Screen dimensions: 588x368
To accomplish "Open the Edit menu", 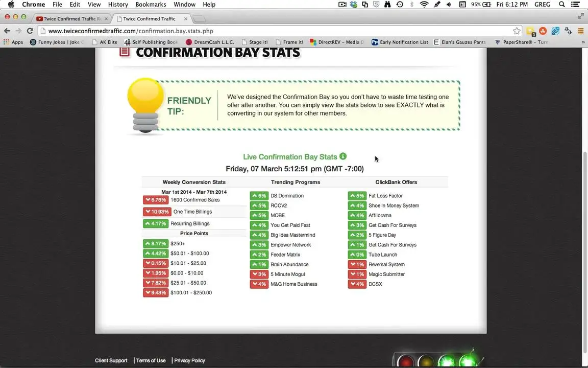I will click(x=75, y=5).
